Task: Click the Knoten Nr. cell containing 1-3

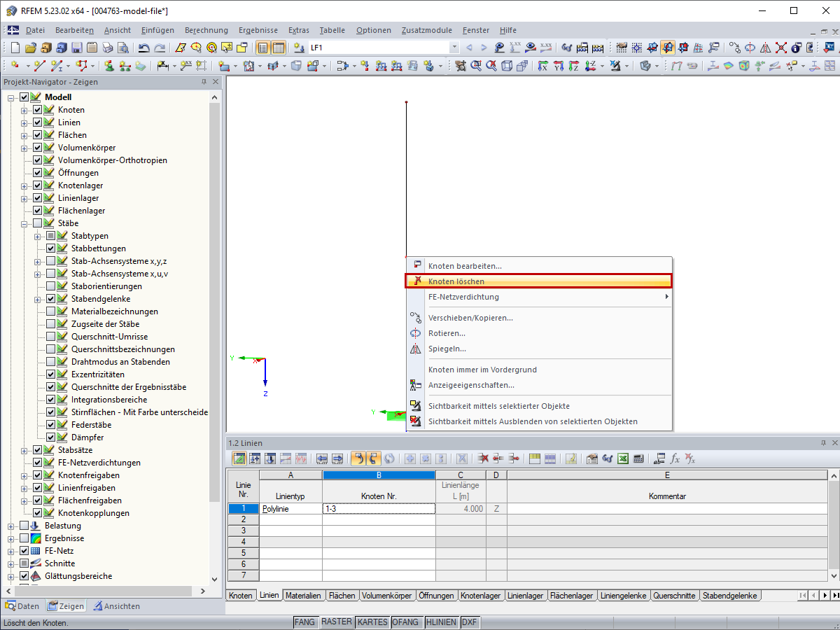Action: (x=379, y=509)
